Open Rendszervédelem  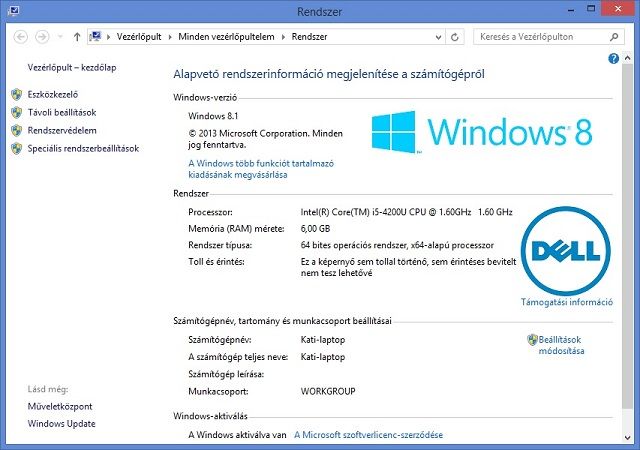point(62,130)
